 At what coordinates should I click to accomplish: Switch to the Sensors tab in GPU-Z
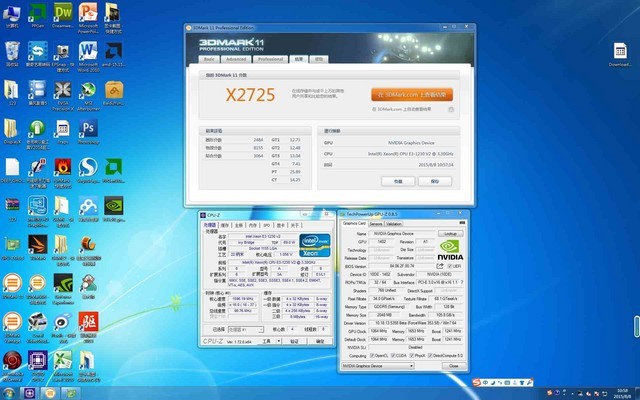click(376, 224)
